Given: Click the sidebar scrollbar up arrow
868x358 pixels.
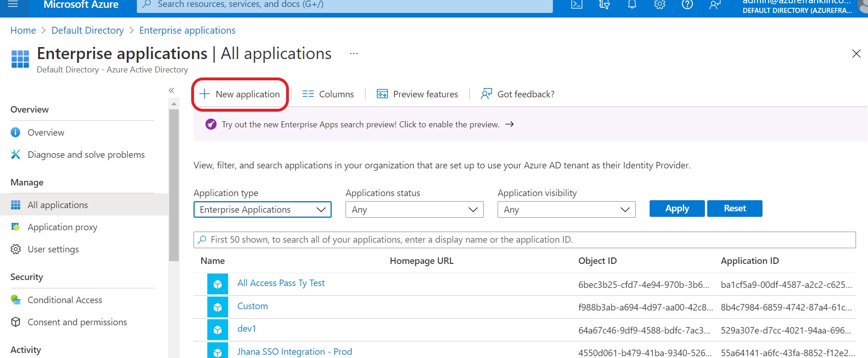Looking at the screenshot, I should click(x=174, y=104).
